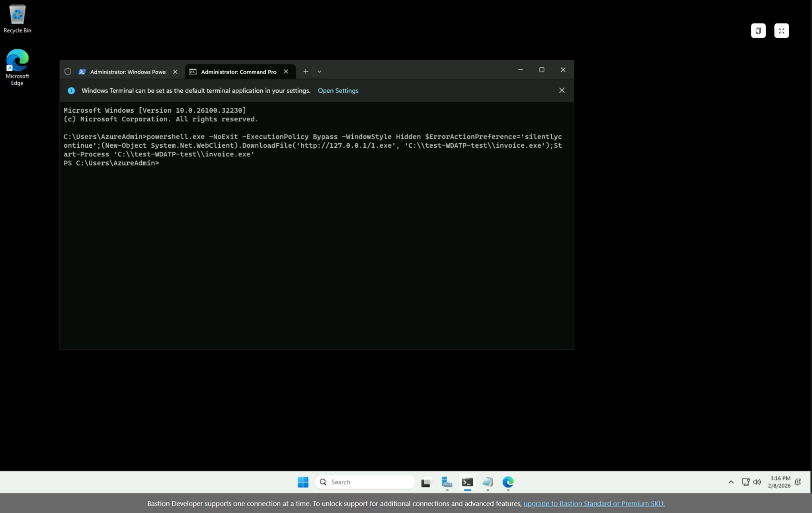
Task: Click the Open Settings link
Action: [x=338, y=91]
